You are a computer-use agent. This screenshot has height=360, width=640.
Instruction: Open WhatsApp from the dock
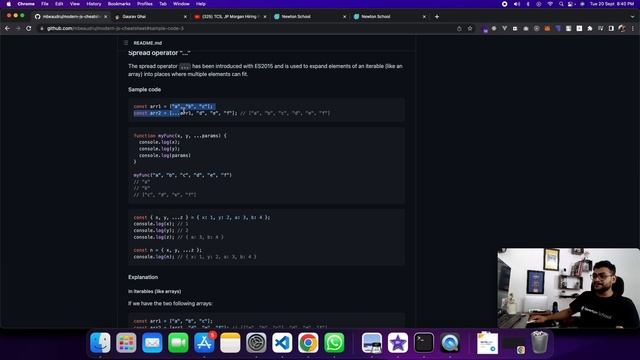click(x=334, y=342)
